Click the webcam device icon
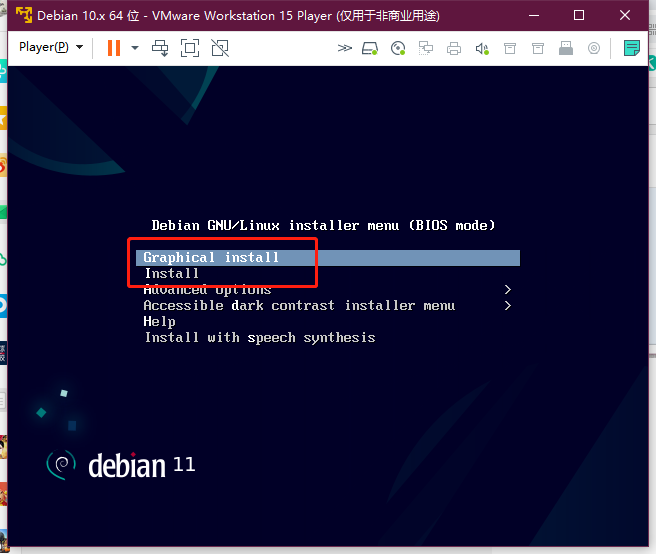656x554 pixels. pos(594,49)
